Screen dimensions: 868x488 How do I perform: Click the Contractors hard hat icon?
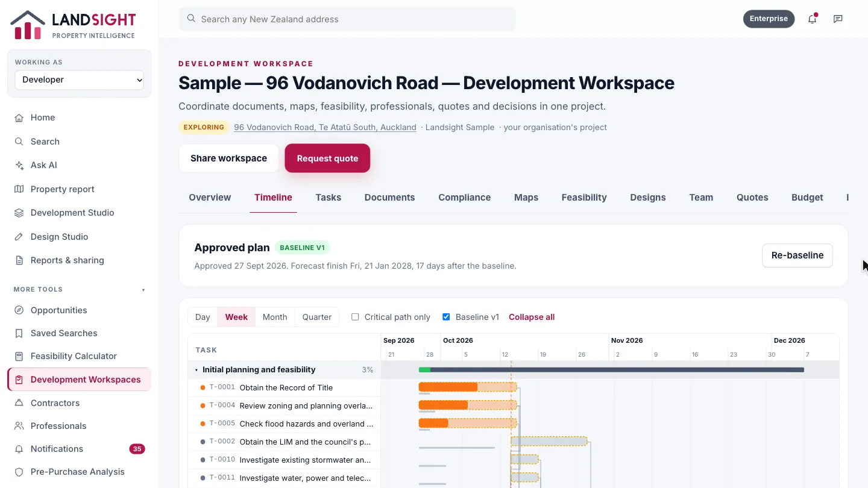coord(19,403)
